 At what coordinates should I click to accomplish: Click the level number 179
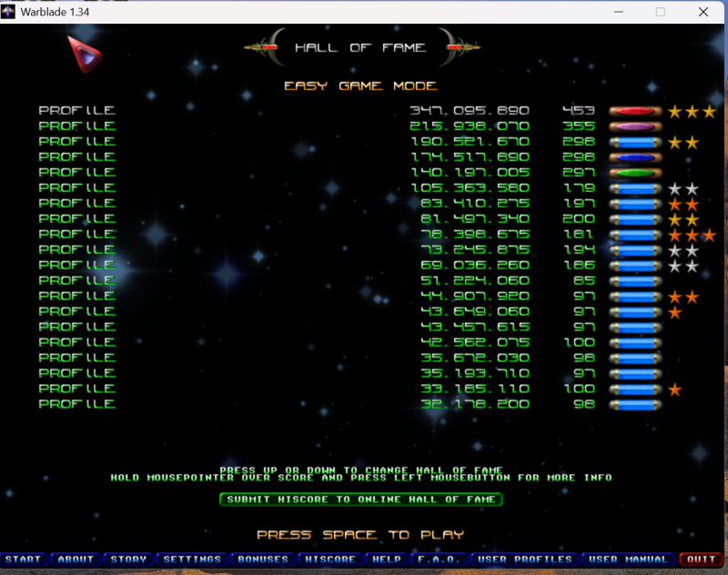point(580,187)
